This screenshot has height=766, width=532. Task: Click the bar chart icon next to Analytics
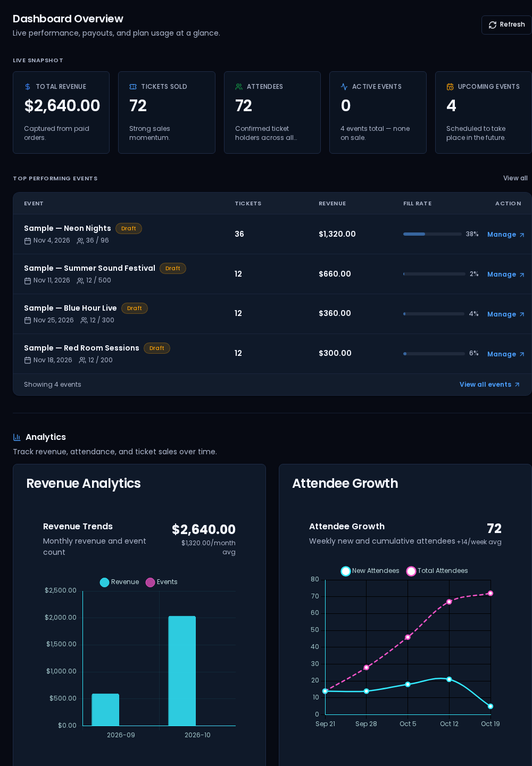[x=17, y=437]
